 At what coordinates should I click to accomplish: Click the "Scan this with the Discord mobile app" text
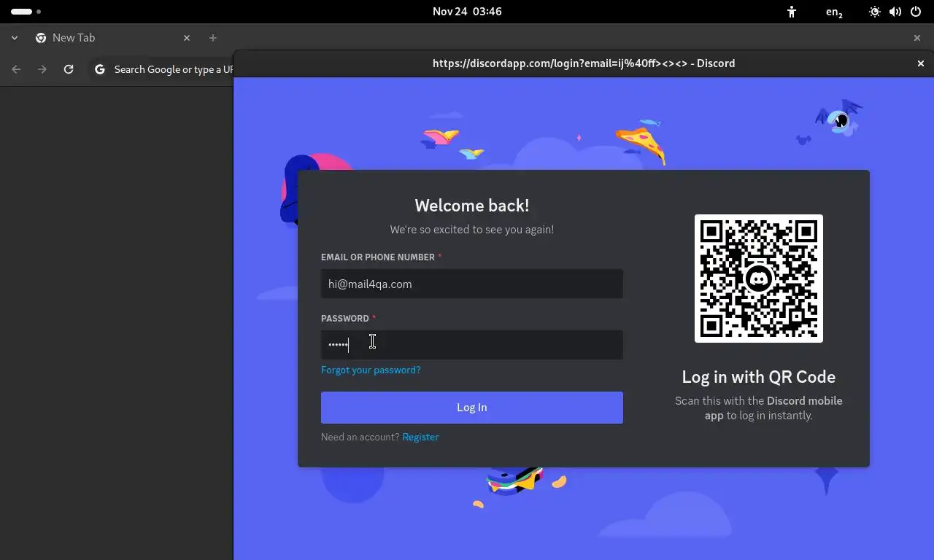pyautogui.click(x=759, y=408)
